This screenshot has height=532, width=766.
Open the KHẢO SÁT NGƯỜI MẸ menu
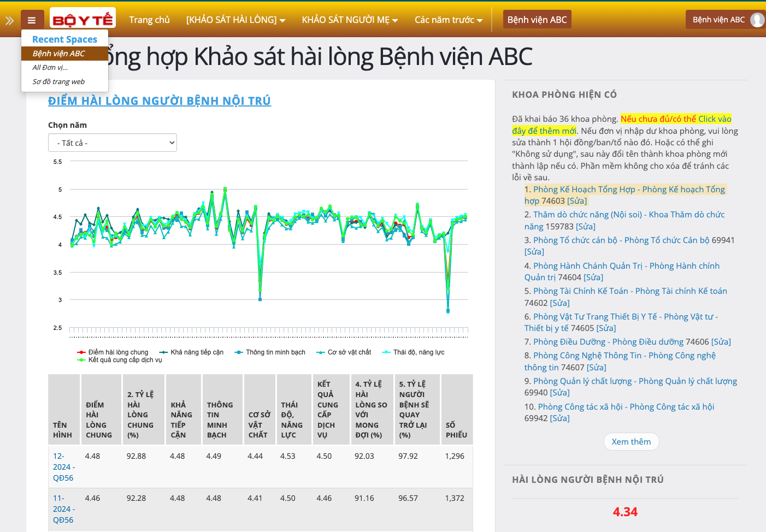tap(350, 20)
